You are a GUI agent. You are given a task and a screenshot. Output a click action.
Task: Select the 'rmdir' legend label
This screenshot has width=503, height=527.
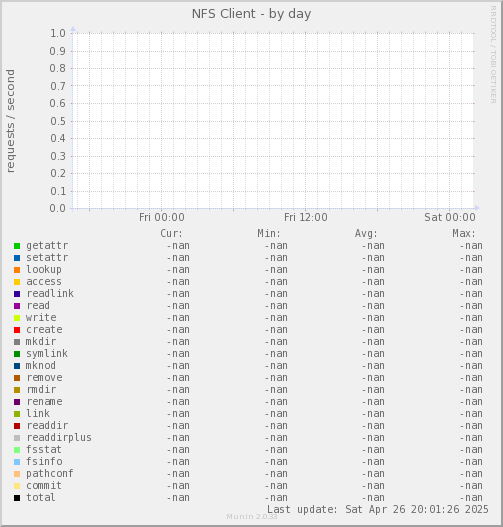pyautogui.click(x=41, y=390)
